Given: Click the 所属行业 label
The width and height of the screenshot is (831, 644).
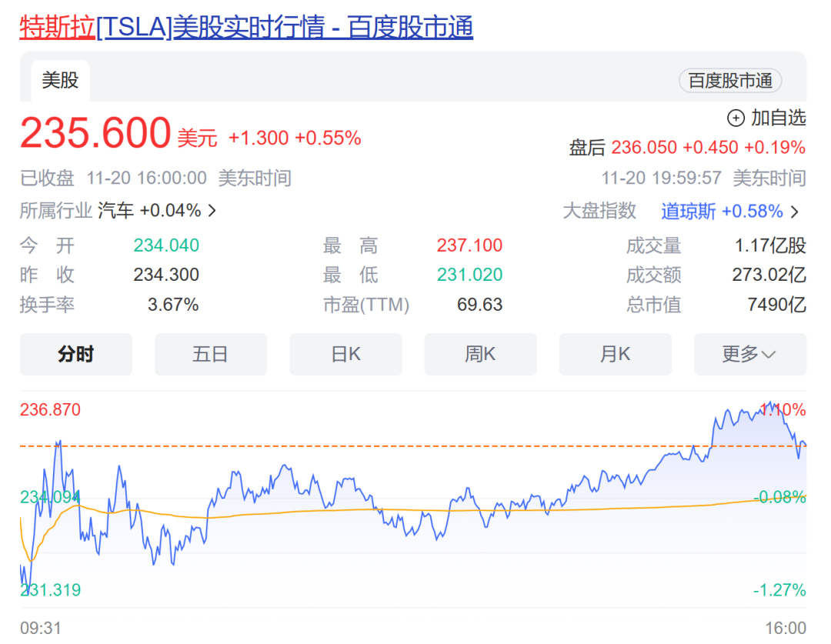Looking at the screenshot, I should pos(56,211).
